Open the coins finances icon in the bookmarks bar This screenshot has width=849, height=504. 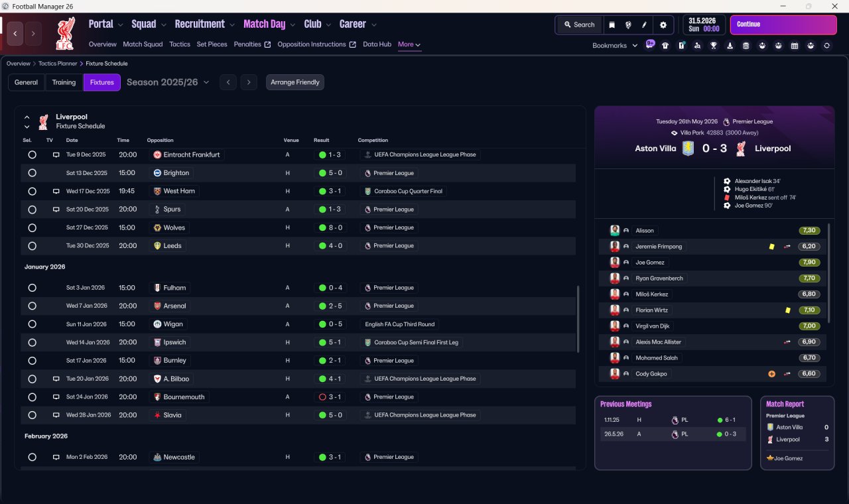click(x=746, y=46)
